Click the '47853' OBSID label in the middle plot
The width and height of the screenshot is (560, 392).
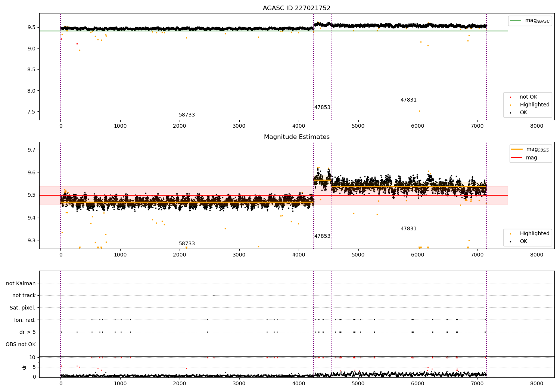(322, 236)
